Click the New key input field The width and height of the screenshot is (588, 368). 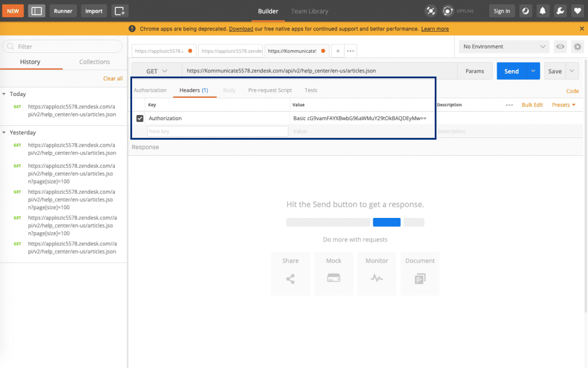(218, 132)
